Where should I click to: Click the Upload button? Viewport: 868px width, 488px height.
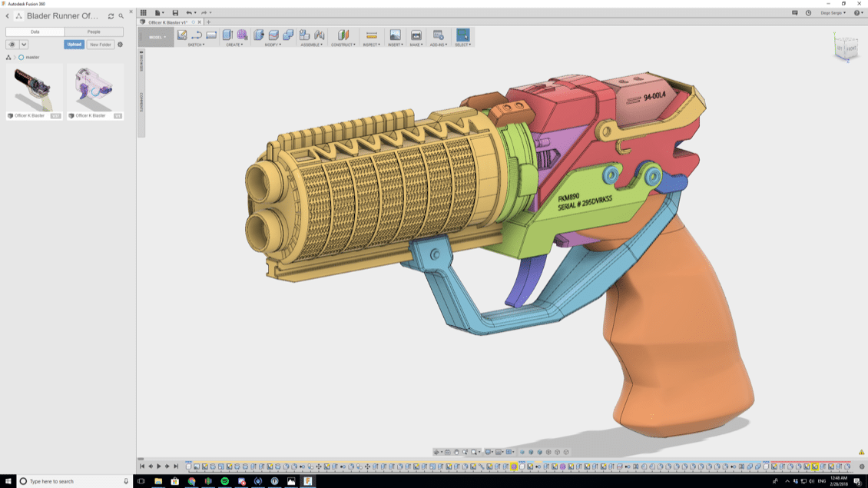click(75, 45)
